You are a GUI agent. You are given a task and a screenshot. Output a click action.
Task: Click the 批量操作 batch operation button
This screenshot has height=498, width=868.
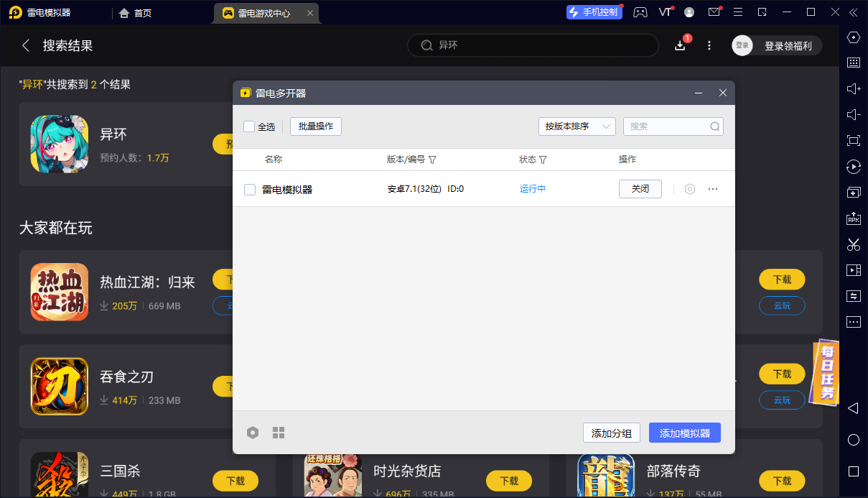pyautogui.click(x=316, y=126)
